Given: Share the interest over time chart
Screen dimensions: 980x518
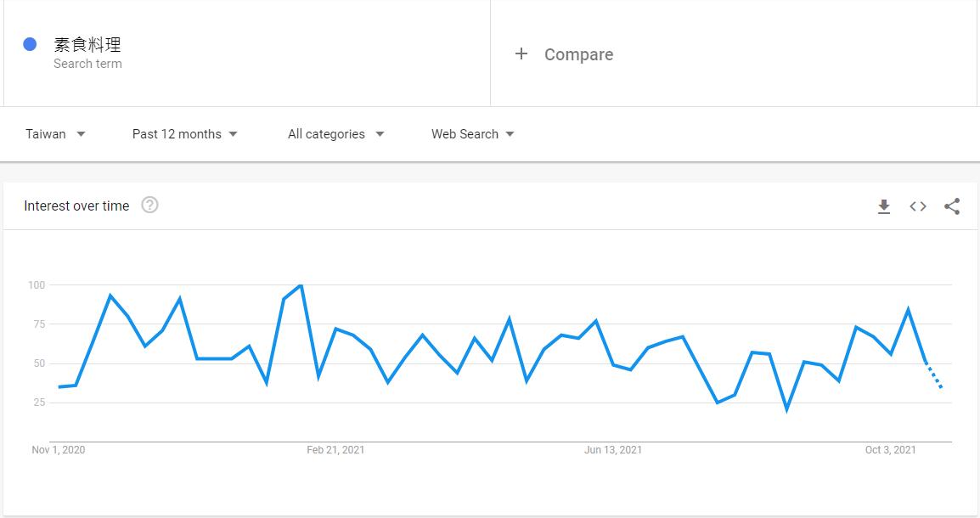Looking at the screenshot, I should (x=952, y=206).
